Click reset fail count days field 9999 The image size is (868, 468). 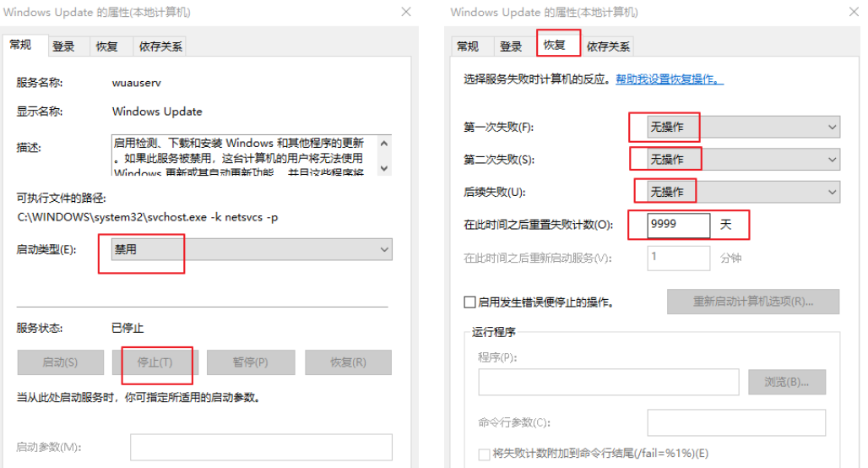[679, 225]
